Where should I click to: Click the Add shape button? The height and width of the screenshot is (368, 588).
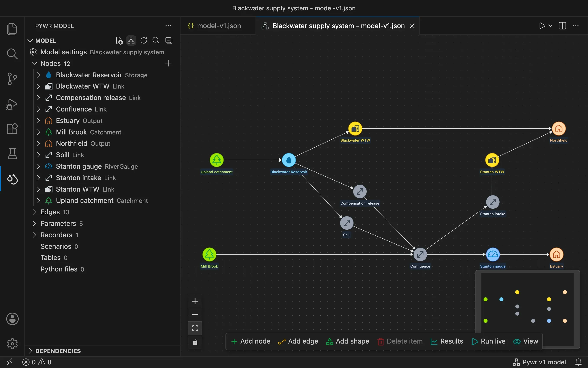[x=347, y=341]
